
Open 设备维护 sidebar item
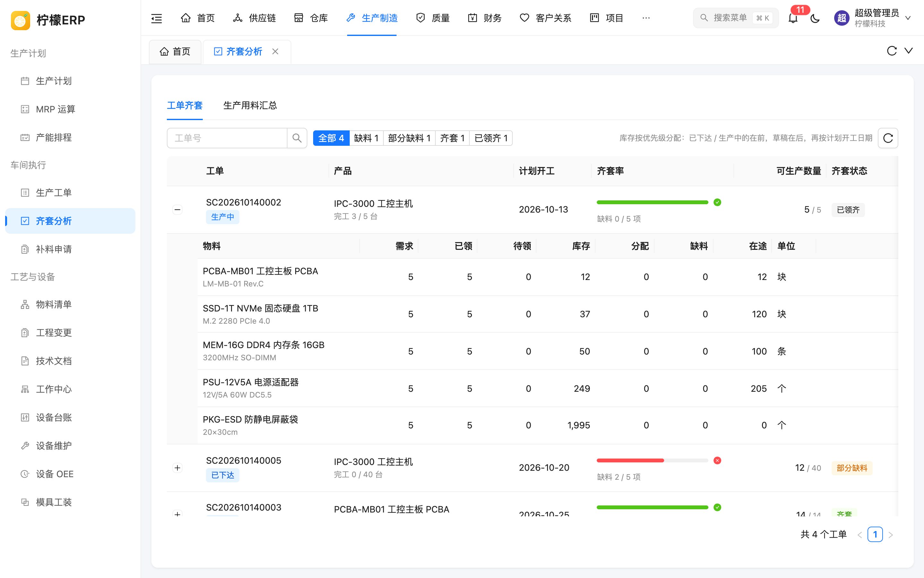[70, 446]
